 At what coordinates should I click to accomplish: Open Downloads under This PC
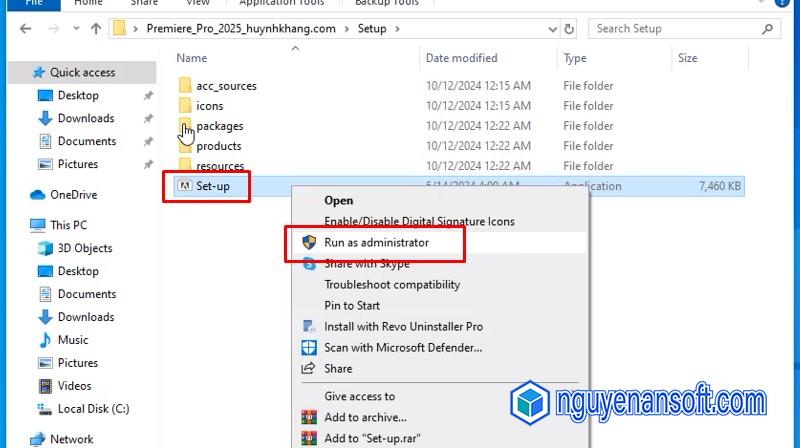pyautogui.click(x=86, y=317)
